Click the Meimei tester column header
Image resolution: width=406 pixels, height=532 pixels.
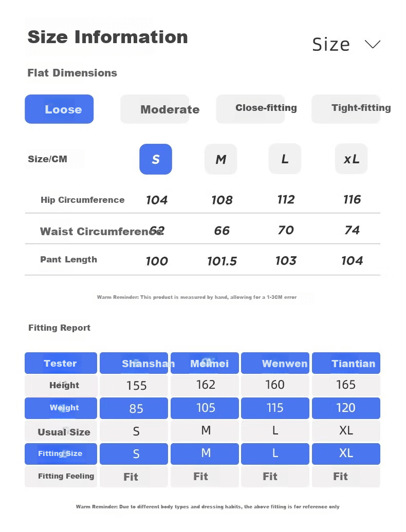pyautogui.click(x=205, y=363)
